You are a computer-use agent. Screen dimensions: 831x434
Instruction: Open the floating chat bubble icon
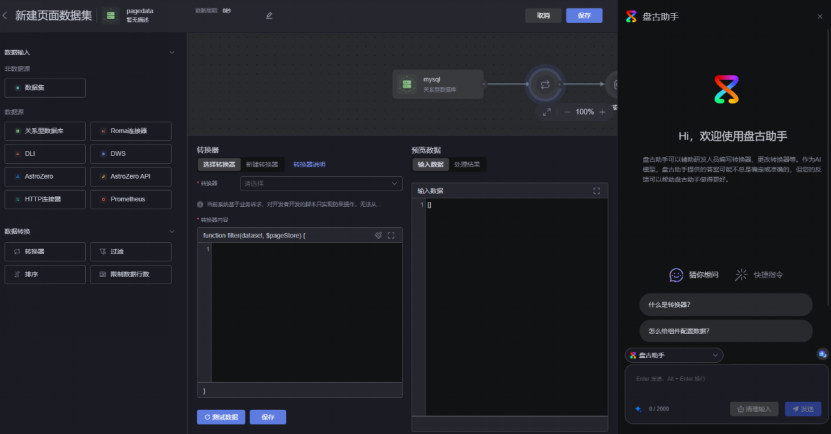pos(822,354)
